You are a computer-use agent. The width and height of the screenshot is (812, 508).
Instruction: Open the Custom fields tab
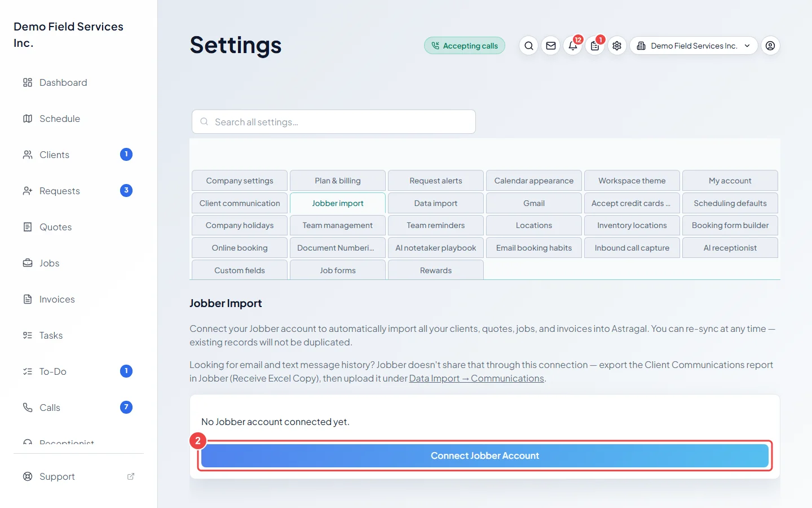240,270
